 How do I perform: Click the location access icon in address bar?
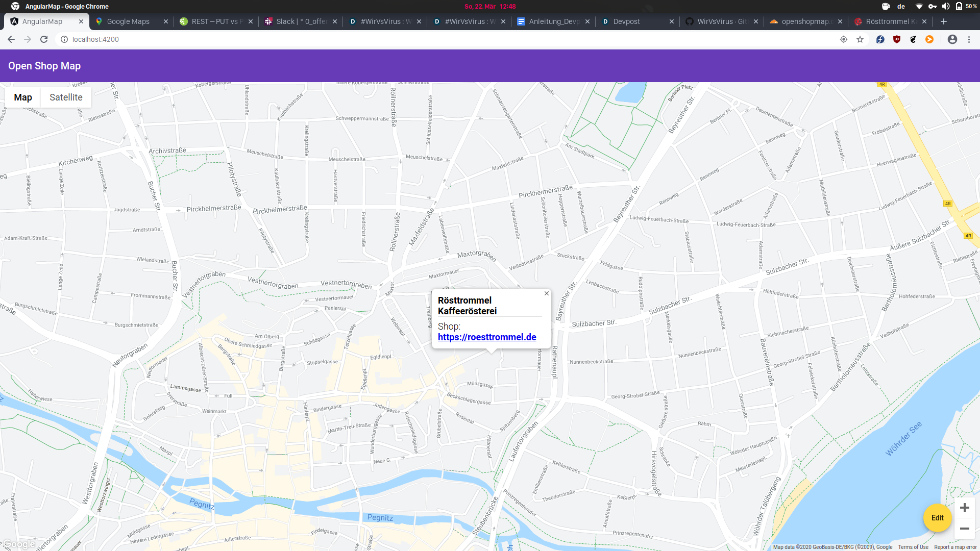(x=844, y=39)
